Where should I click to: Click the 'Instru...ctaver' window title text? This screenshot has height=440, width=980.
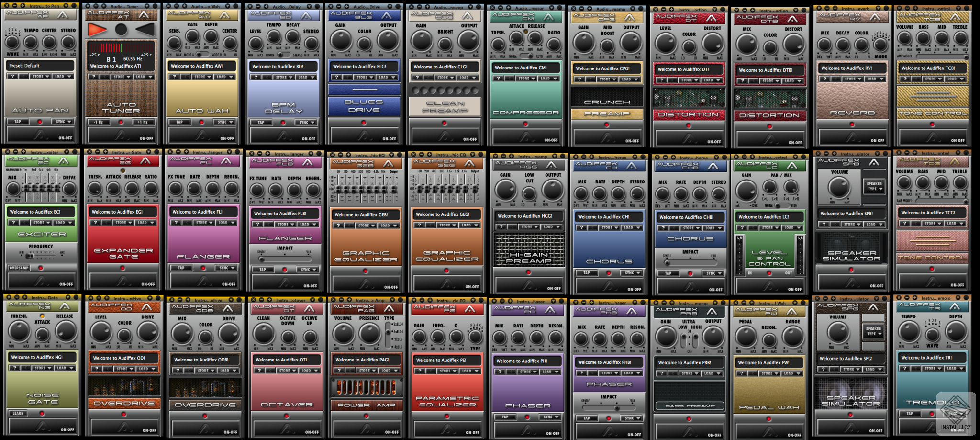pos(291,300)
